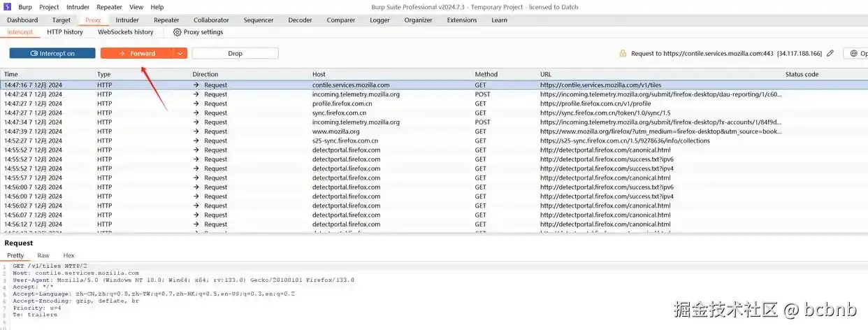This screenshot has width=868, height=330.
Task: Click the Drop button
Action: click(235, 53)
